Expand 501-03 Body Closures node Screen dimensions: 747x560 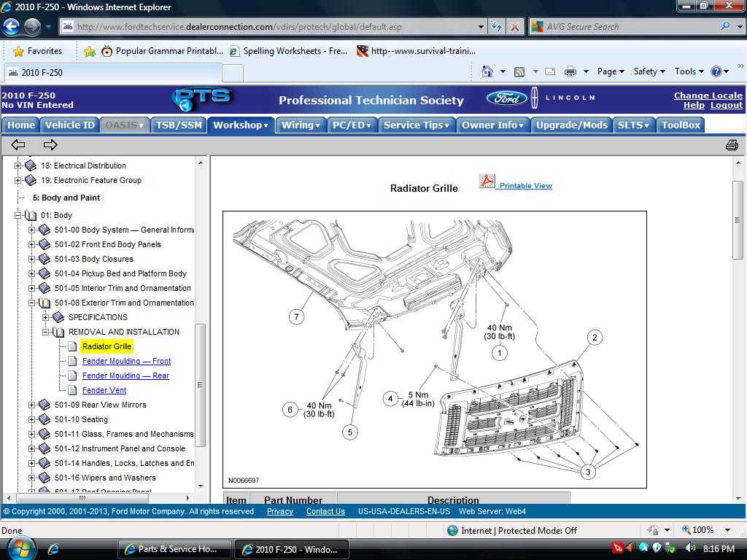31,259
